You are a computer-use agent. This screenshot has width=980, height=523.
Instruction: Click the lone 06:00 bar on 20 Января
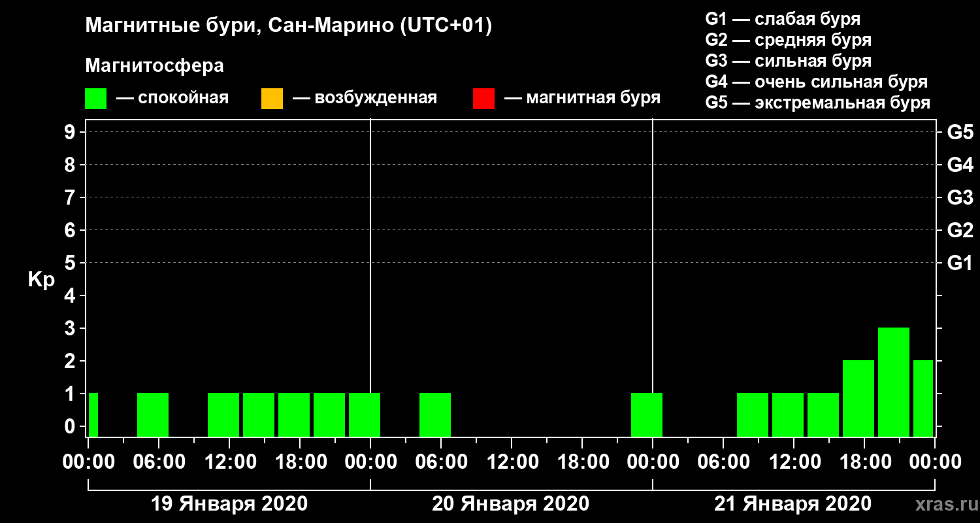[435, 414]
